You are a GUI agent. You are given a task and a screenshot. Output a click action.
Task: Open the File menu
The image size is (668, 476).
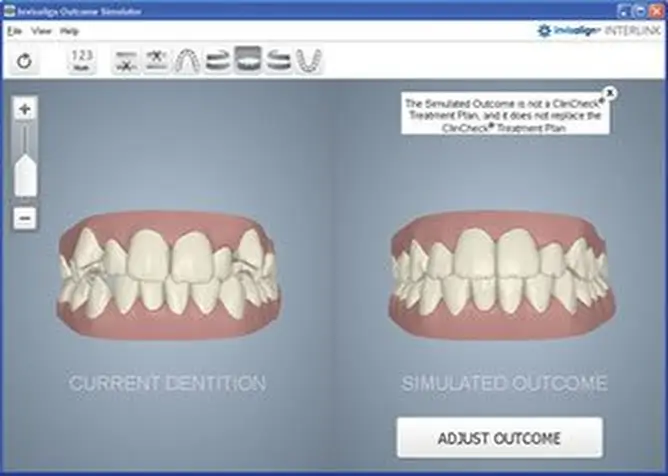[14, 31]
